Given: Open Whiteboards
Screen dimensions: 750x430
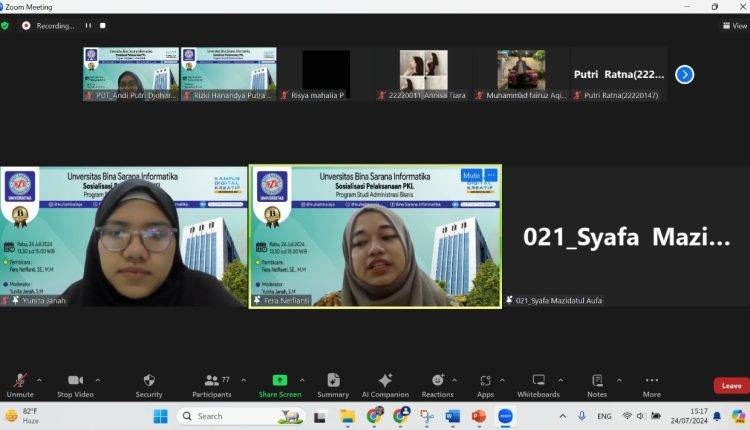Looking at the screenshot, I should (x=538, y=386).
